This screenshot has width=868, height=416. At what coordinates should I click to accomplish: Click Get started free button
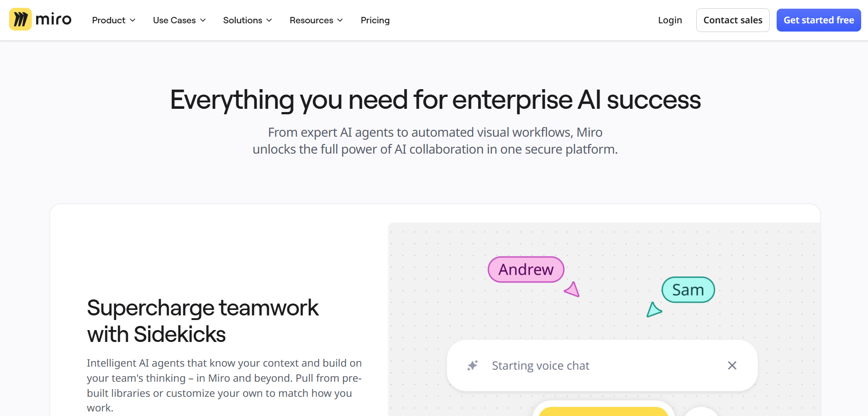(x=819, y=20)
